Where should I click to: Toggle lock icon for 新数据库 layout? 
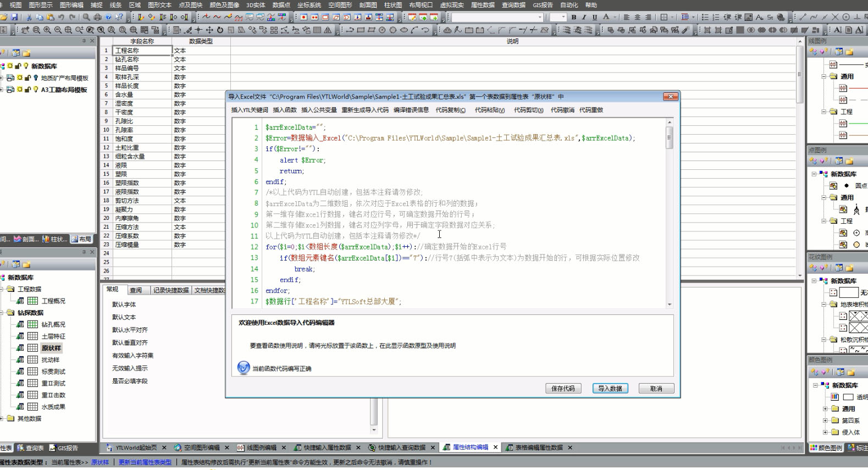18,66
